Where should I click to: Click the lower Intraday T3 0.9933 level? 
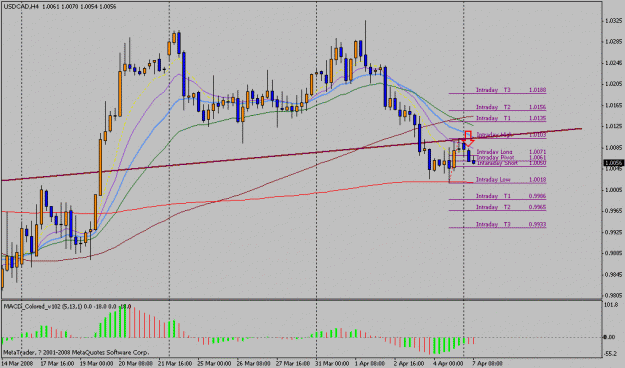(497, 225)
